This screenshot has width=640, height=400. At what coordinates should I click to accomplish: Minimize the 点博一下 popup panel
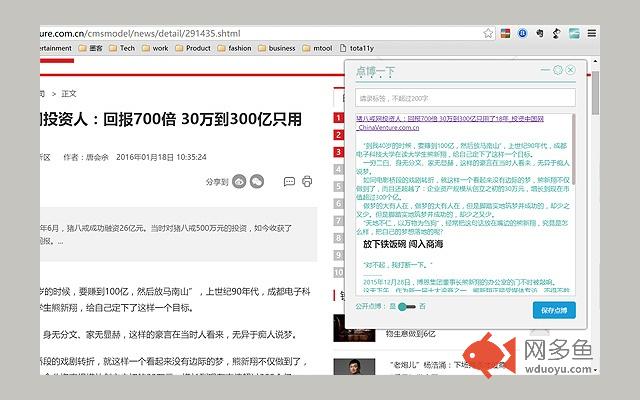545,70
